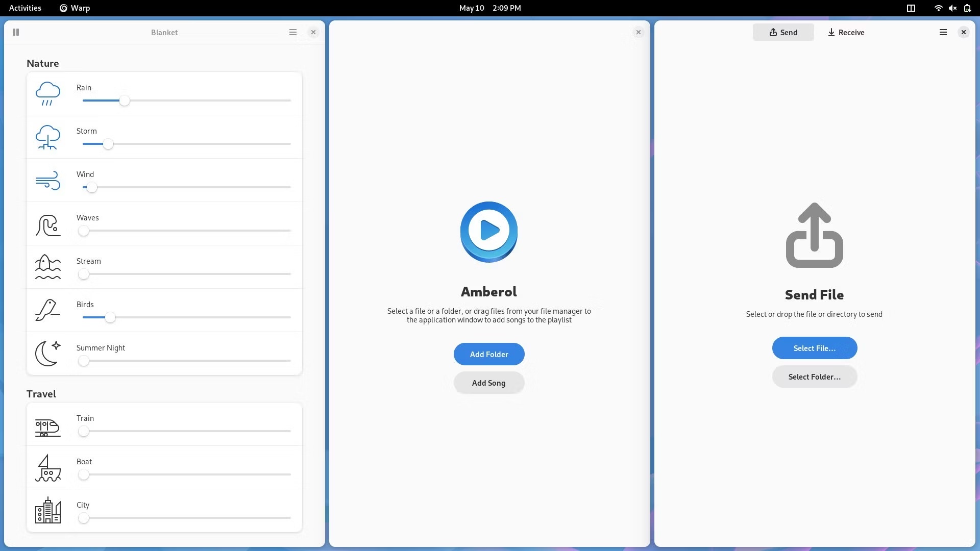Image resolution: width=980 pixels, height=551 pixels.
Task: Close the Blanket window
Action: [x=313, y=32]
